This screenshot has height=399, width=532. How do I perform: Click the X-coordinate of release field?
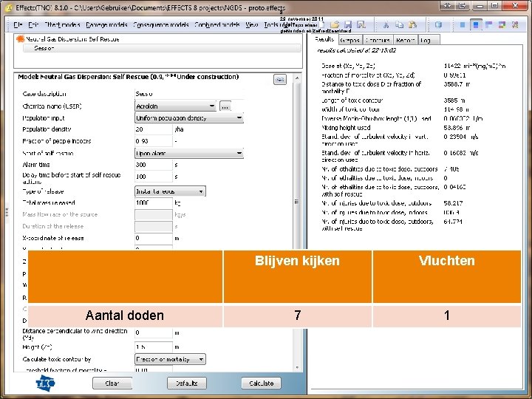154,238
